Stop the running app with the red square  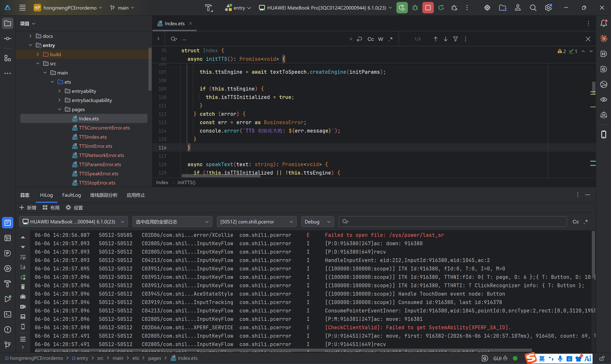pyautogui.click(x=428, y=8)
